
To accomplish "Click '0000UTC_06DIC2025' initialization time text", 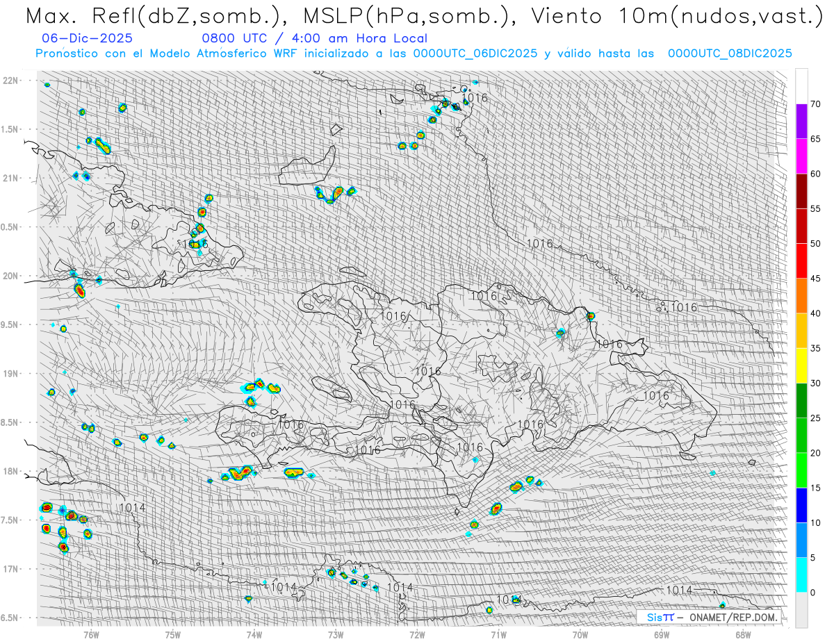I will tap(475, 53).
